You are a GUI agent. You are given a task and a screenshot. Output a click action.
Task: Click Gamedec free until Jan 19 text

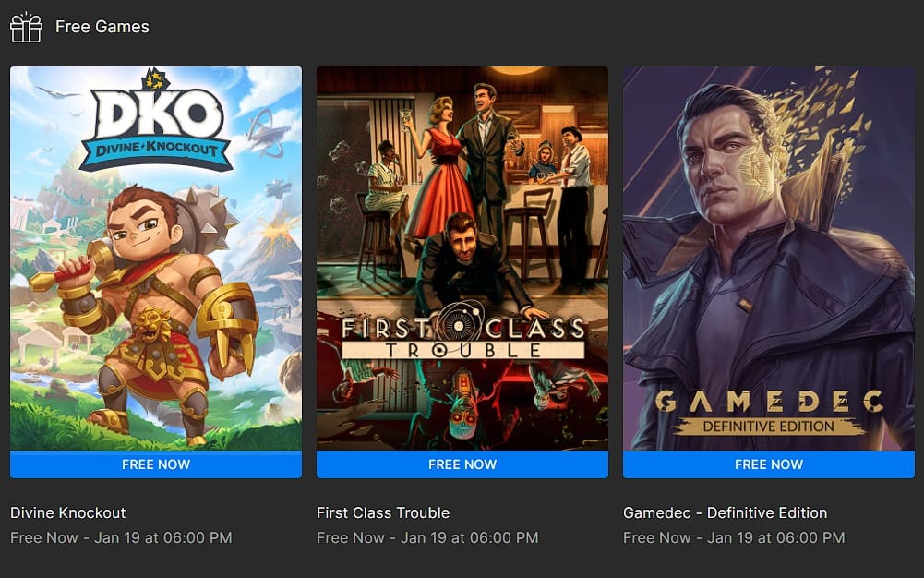(x=734, y=538)
